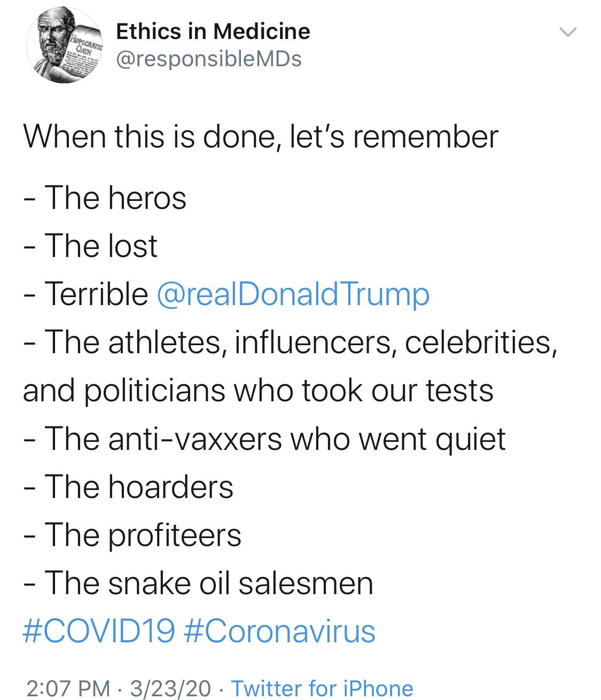Screen dimensions: 601x700
Task: Click the word "Terrible" in the tweet
Action: tap(96, 294)
